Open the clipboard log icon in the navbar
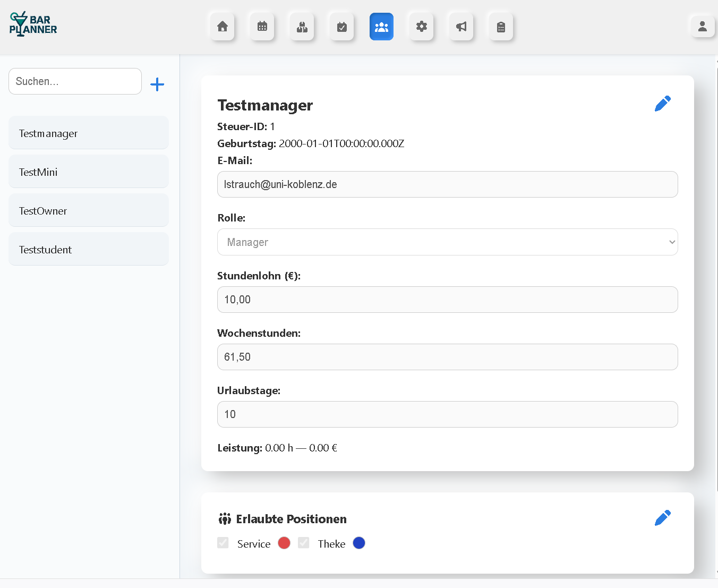 (501, 27)
